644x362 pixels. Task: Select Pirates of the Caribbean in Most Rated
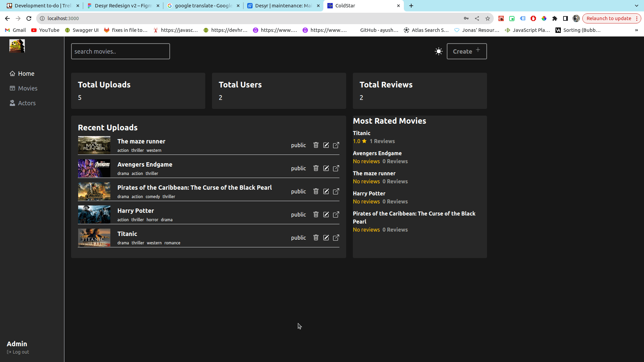pyautogui.click(x=414, y=218)
